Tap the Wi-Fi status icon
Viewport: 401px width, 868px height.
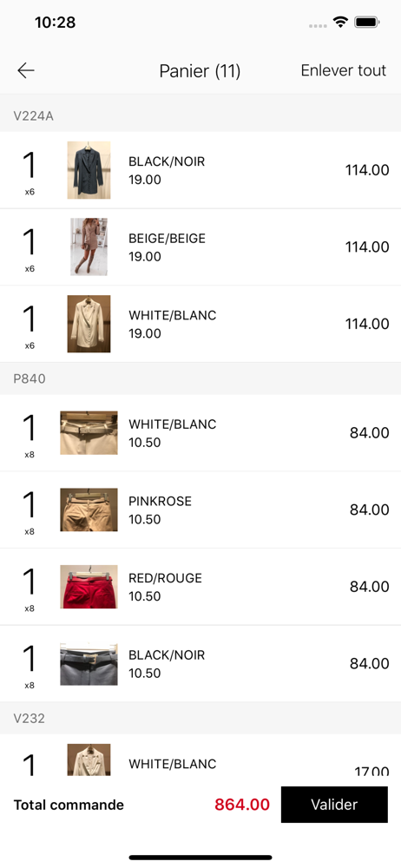pos(340,23)
